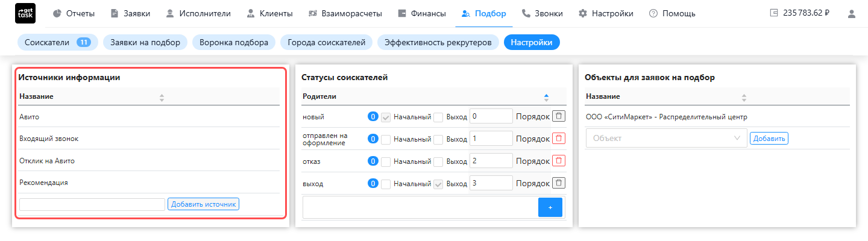868x241 pixels.
Task: Click the blue plus button to add status
Action: click(550, 207)
